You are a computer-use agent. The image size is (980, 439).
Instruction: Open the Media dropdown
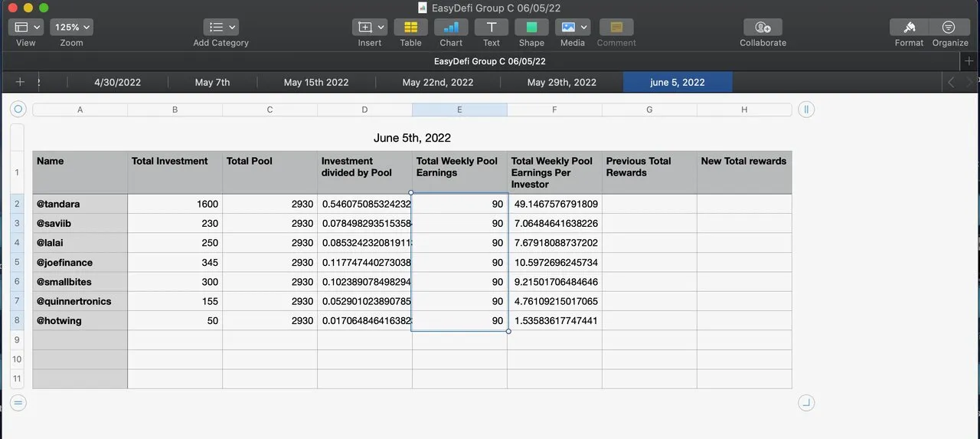click(x=573, y=27)
